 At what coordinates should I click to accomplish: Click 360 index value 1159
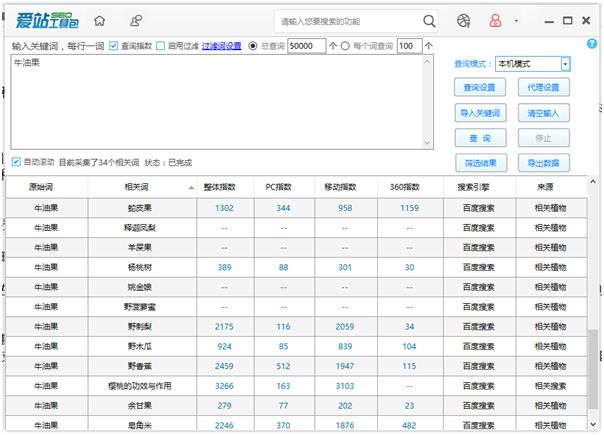click(409, 208)
